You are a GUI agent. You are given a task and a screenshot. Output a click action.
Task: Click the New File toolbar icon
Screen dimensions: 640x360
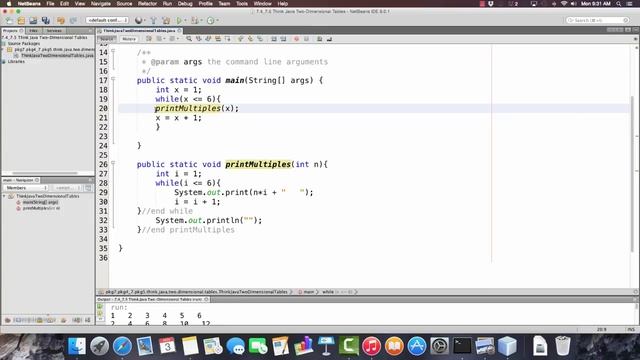point(9,20)
